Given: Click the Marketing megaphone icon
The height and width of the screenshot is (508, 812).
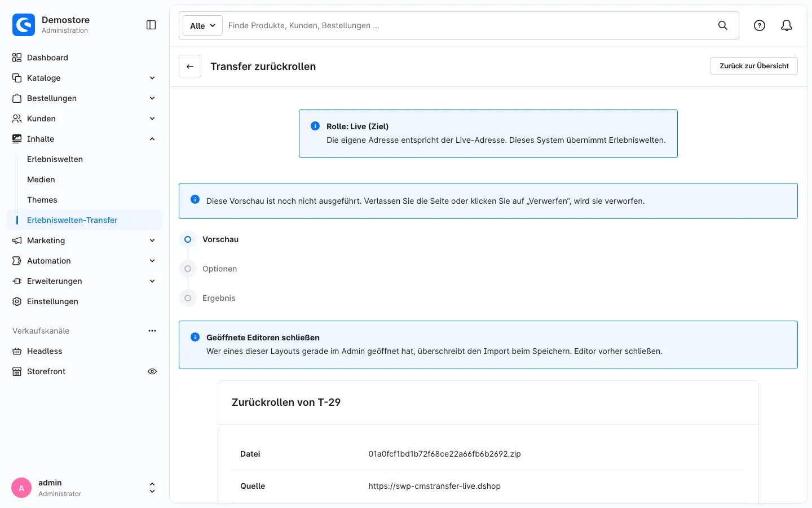Looking at the screenshot, I should (x=17, y=240).
